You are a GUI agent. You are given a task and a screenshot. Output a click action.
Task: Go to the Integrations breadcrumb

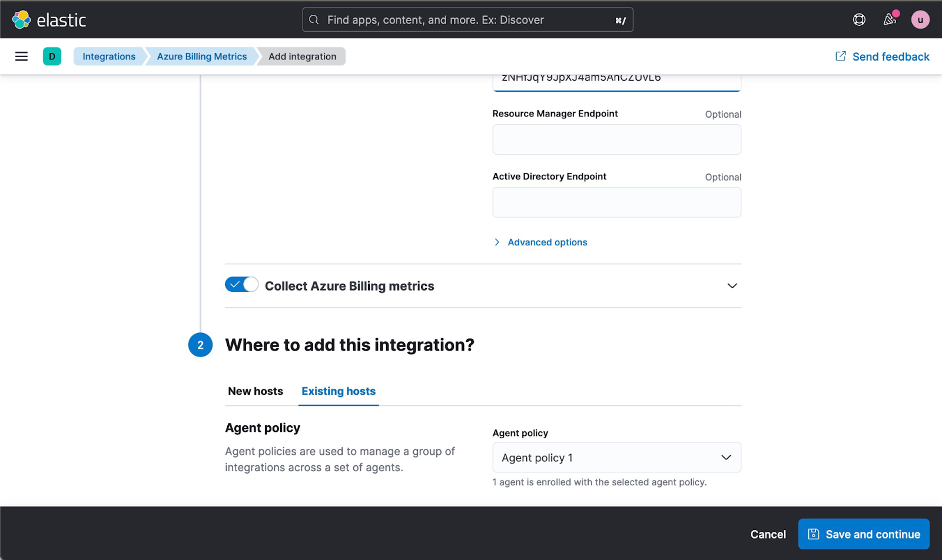pyautogui.click(x=109, y=56)
